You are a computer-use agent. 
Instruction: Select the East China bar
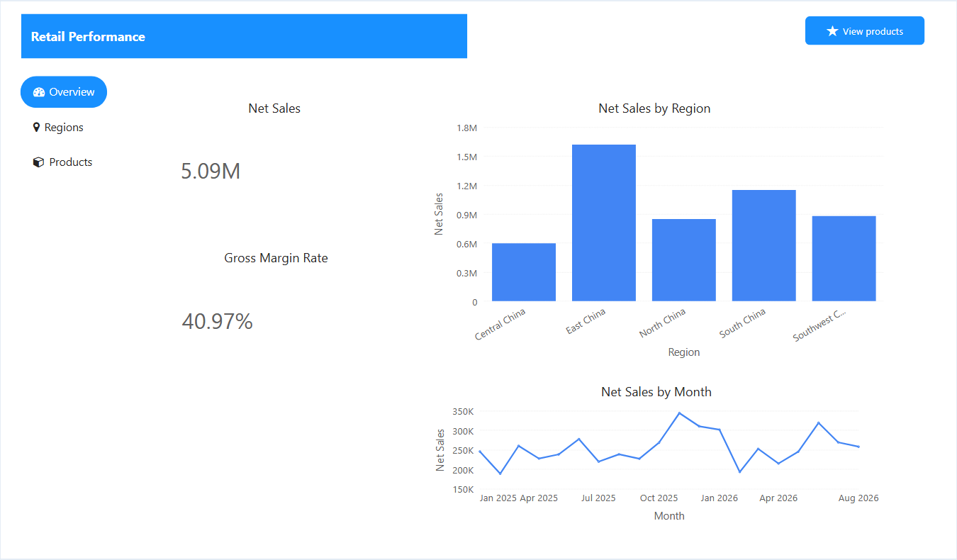604,223
